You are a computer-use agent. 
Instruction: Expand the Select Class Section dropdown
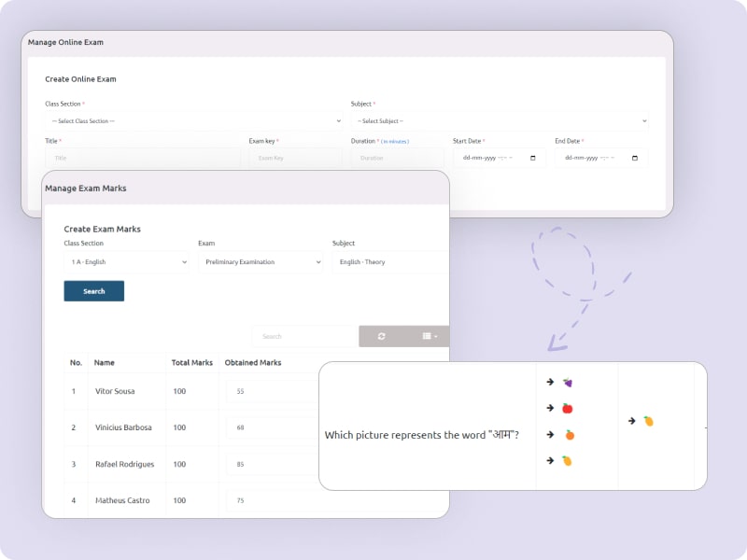(193, 121)
